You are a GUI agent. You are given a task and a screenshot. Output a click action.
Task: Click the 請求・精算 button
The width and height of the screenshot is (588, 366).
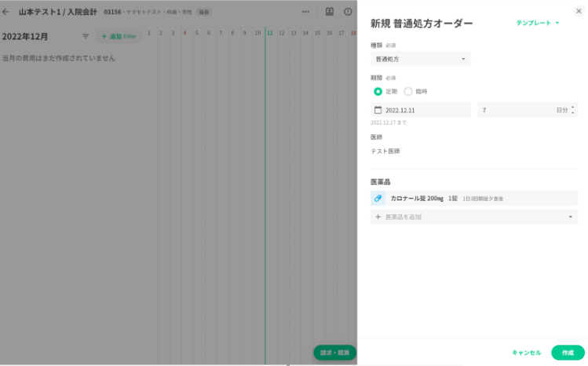[334, 353]
